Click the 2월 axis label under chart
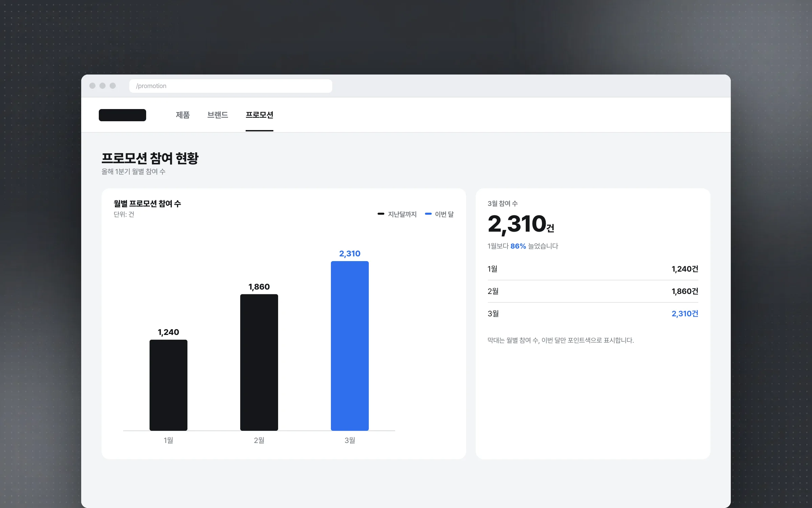Viewport: 812px width, 508px height. (259, 440)
